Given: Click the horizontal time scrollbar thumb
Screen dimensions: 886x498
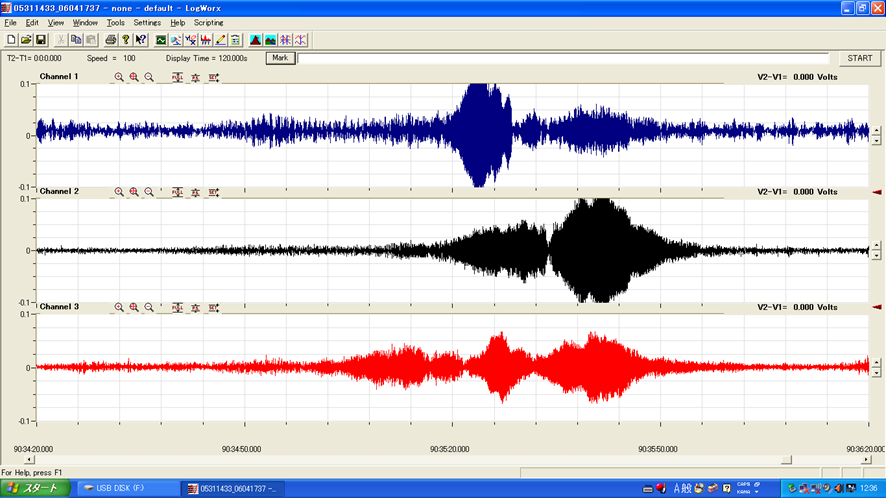Looking at the screenshot, I should [x=786, y=460].
